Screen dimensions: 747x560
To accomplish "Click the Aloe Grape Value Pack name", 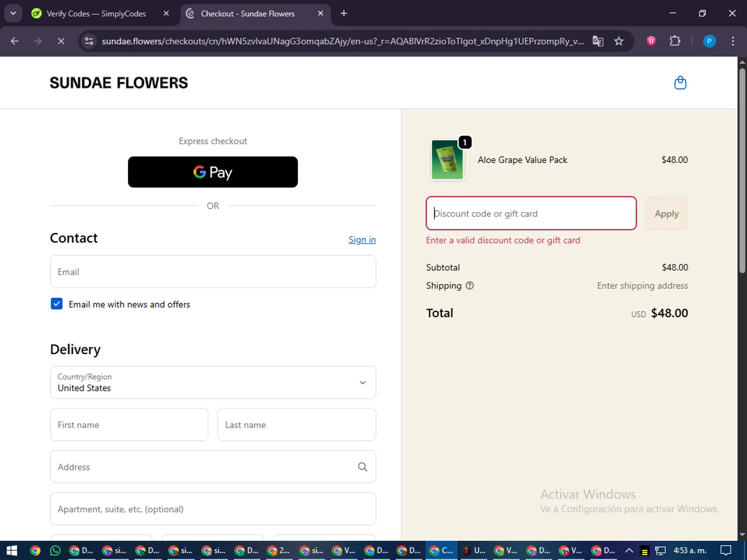I will (x=522, y=160).
